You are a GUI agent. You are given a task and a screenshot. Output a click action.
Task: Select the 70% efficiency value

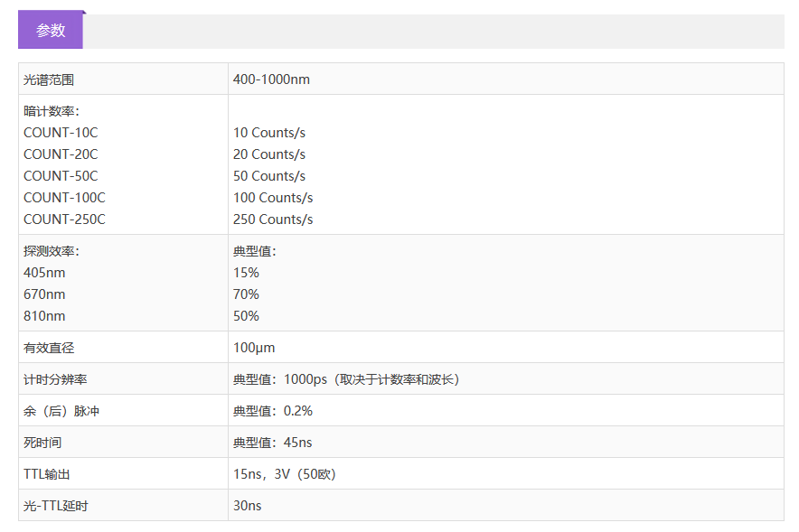coord(246,294)
